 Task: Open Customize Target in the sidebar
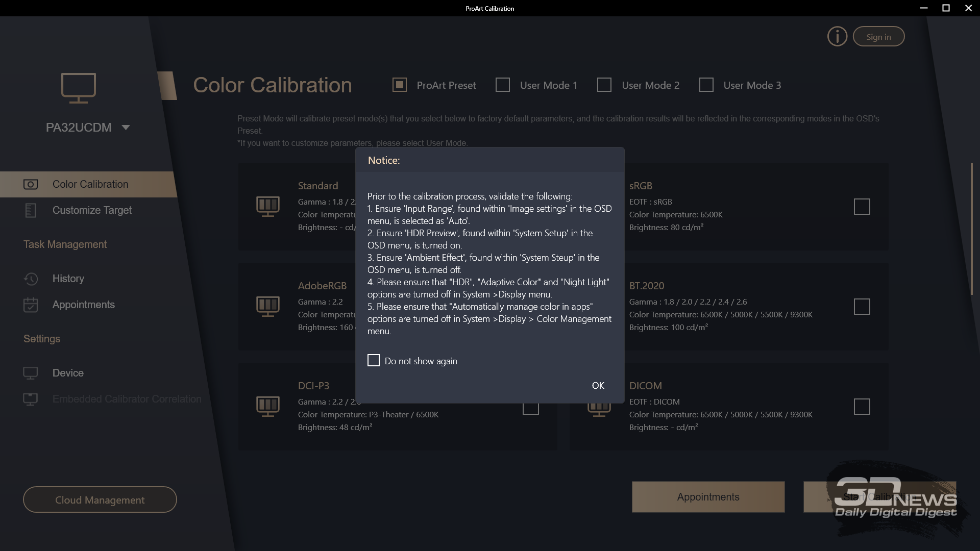click(x=92, y=210)
